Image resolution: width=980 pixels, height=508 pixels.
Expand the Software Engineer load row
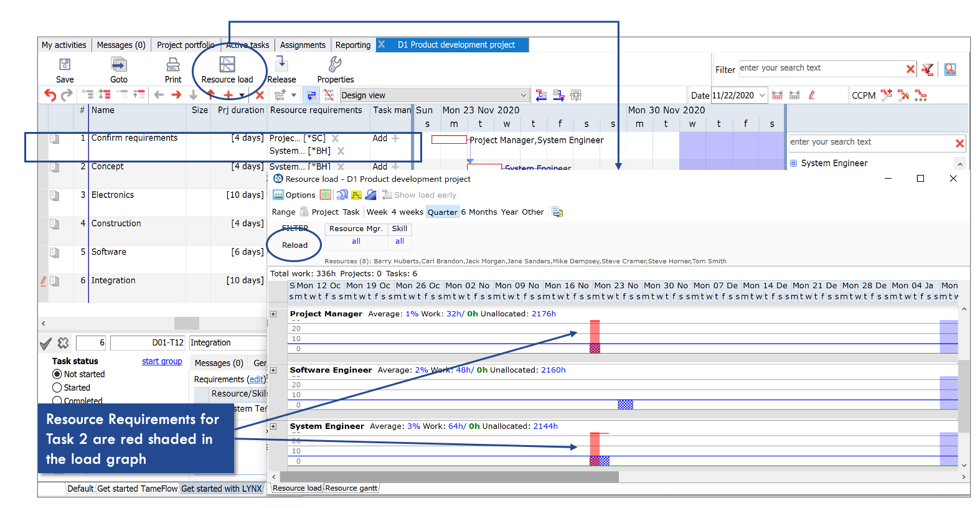(x=273, y=370)
